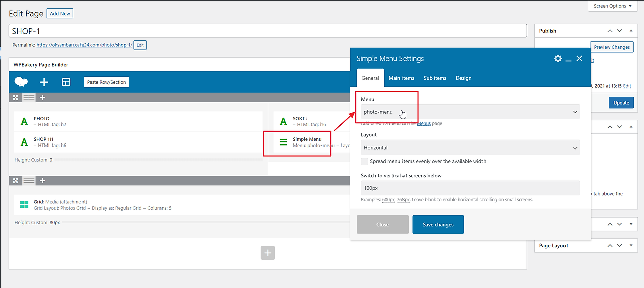
Task: Click the large gray plus at page bottom
Action: click(x=268, y=253)
